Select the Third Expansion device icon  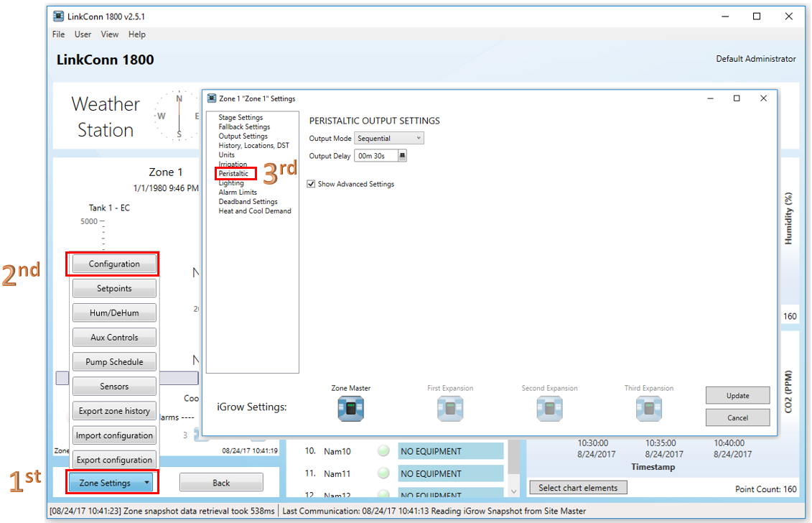pos(649,409)
